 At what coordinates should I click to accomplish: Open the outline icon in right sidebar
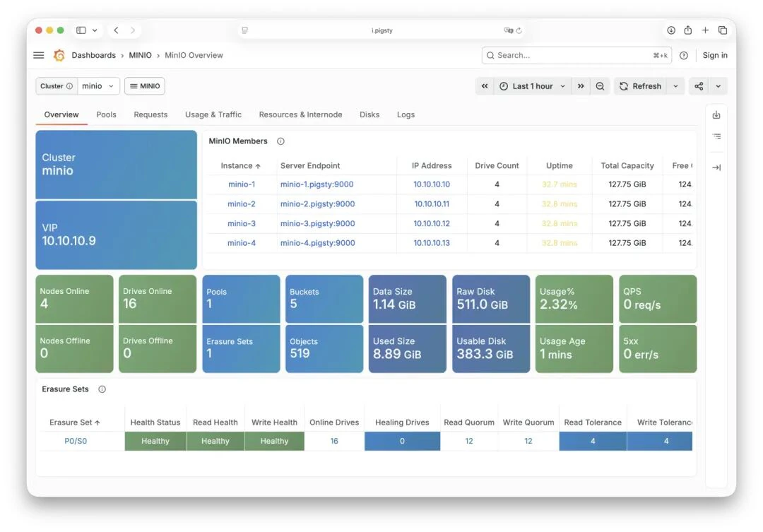(716, 136)
